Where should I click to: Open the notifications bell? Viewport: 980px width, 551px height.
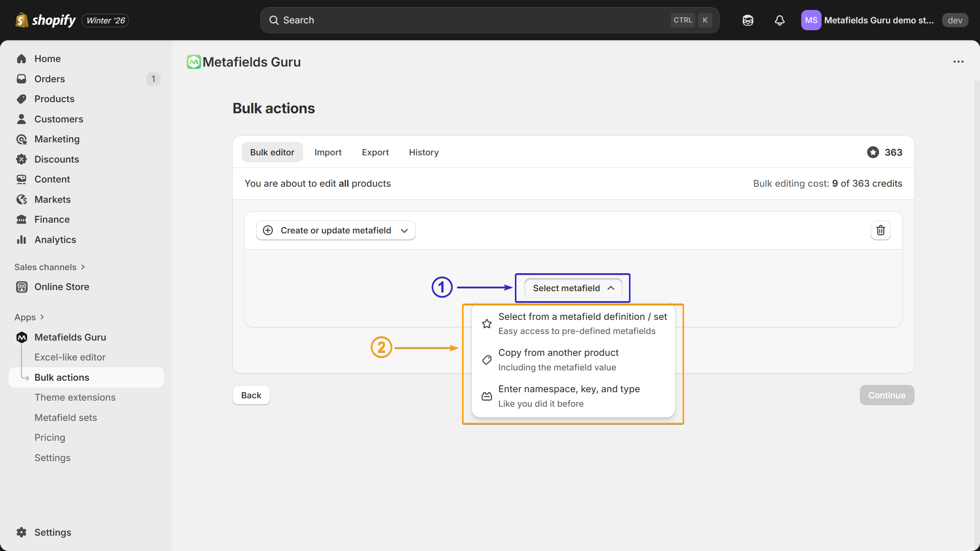[x=779, y=20]
